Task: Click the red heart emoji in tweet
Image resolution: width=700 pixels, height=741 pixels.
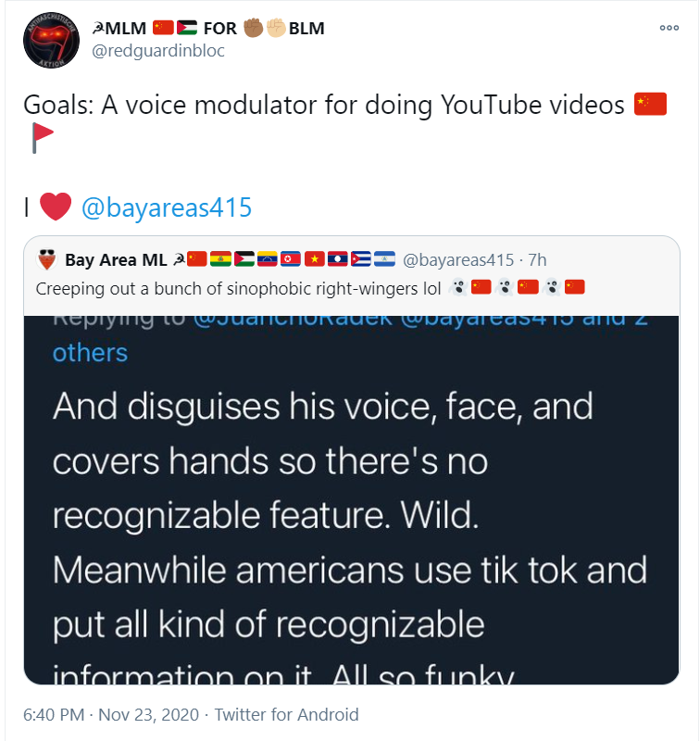Action: (x=56, y=207)
